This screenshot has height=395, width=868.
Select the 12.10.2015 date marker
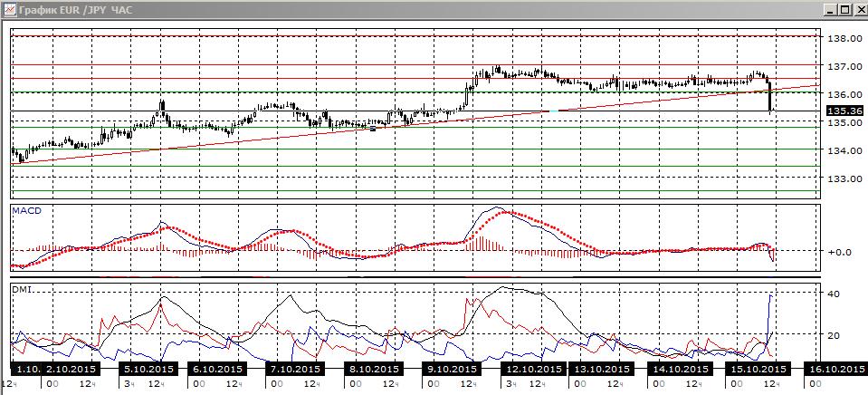click(x=532, y=369)
